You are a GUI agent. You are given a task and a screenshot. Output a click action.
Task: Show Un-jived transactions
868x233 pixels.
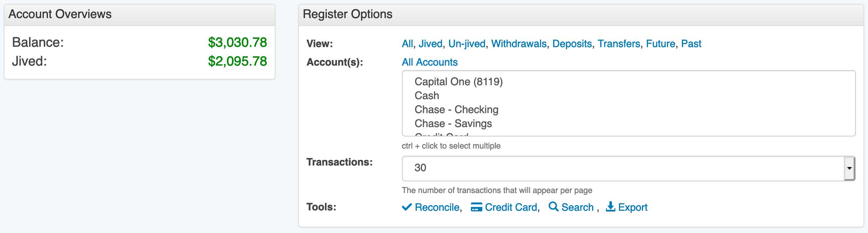coord(467,44)
